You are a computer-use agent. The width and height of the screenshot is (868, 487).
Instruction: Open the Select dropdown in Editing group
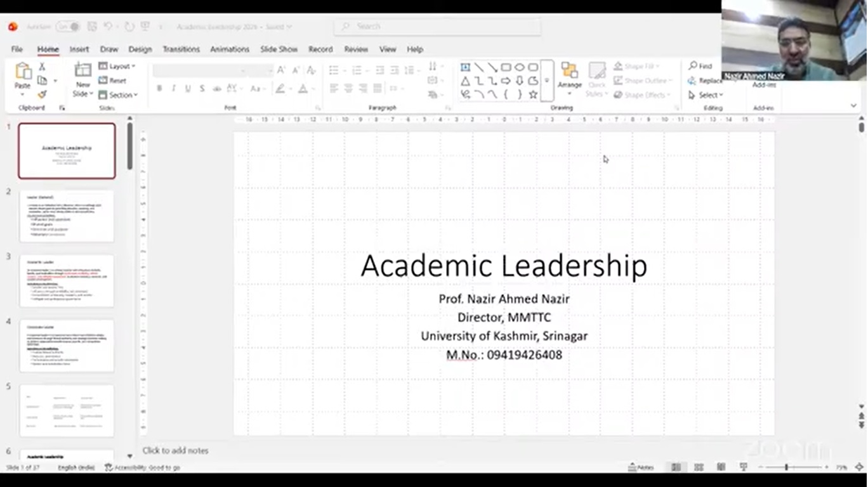[x=706, y=95]
